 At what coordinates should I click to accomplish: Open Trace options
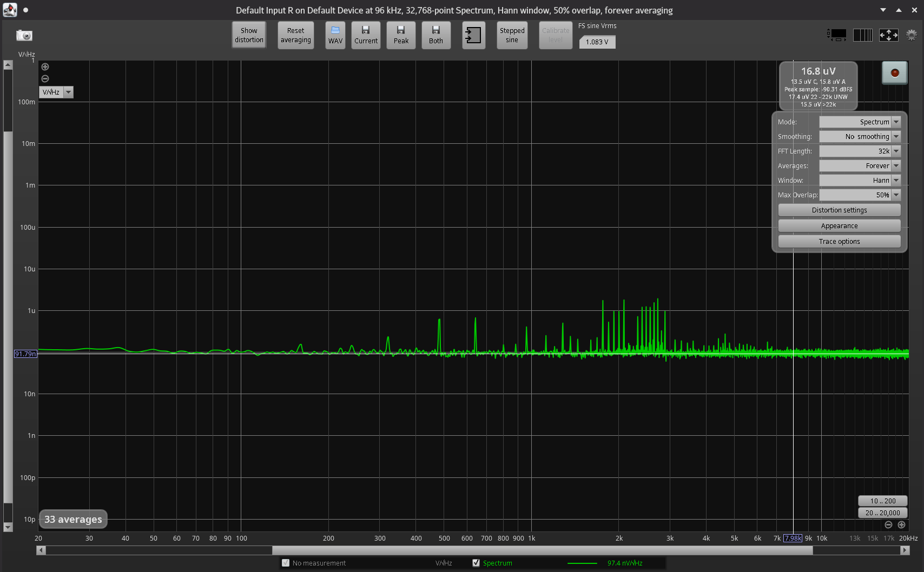[x=839, y=242]
